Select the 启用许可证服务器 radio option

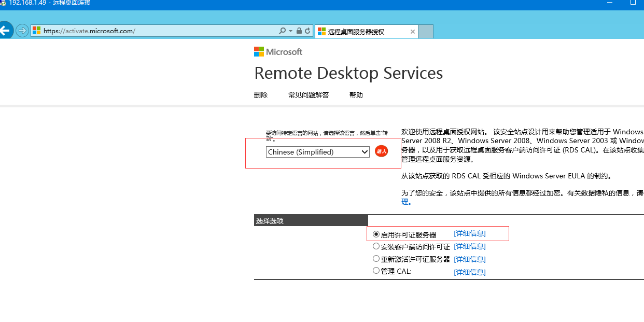376,234
